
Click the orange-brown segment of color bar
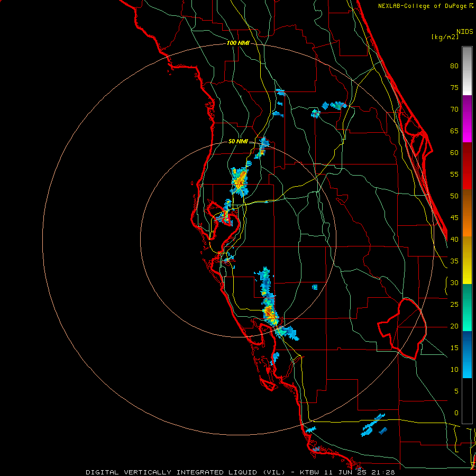click(x=467, y=213)
